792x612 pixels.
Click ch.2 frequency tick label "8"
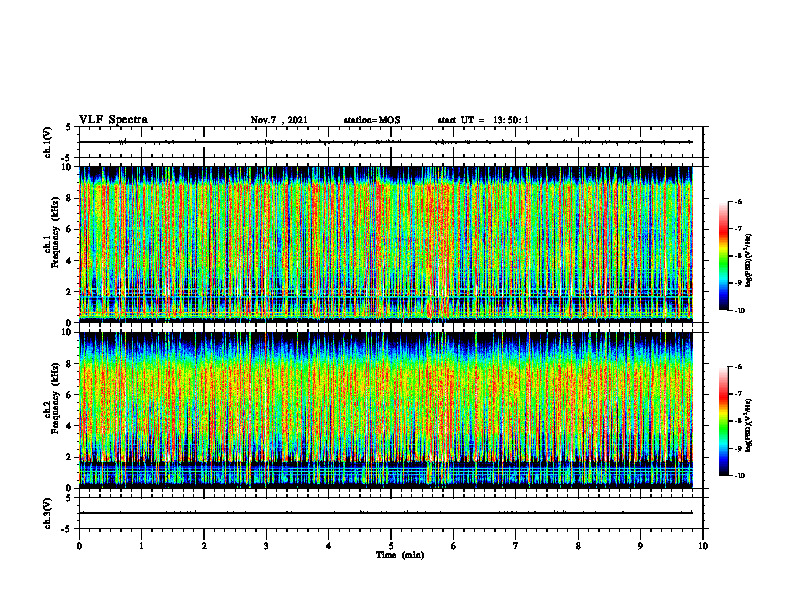(x=70, y=364)
